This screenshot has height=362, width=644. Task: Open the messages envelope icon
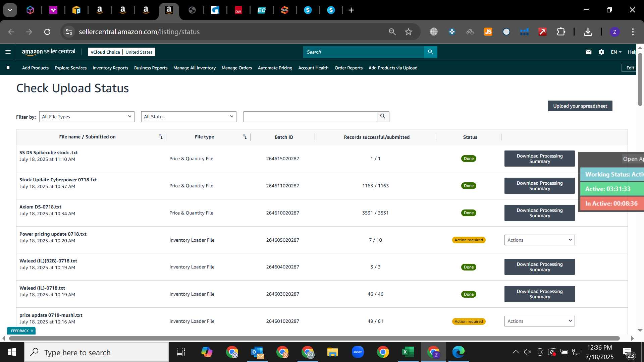click(588, 52)
